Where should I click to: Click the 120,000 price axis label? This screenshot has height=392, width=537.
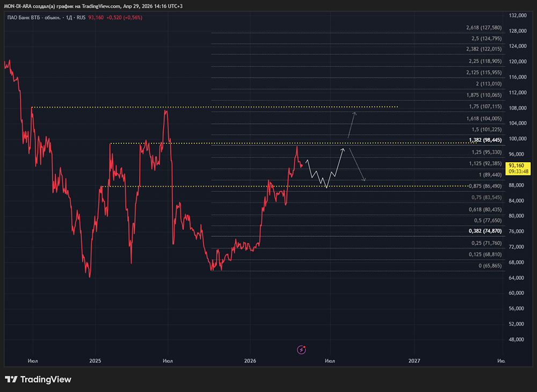[x=518, y=62]
